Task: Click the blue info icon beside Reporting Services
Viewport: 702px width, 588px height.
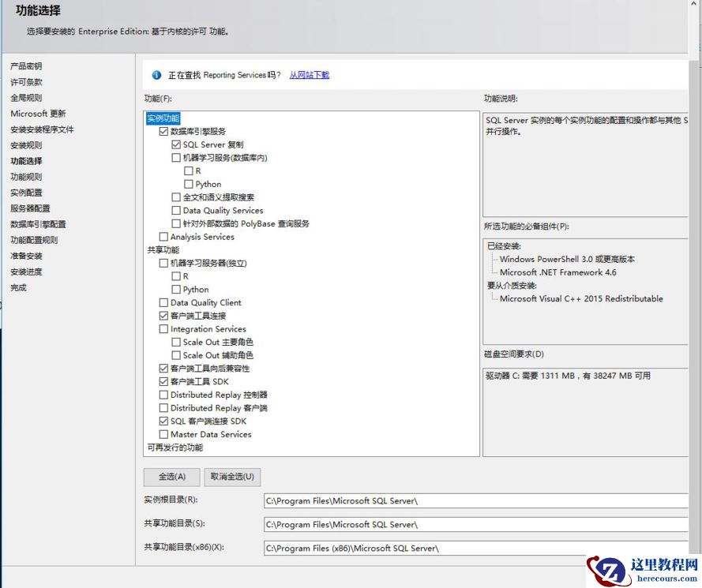Action: coord(156,75)
